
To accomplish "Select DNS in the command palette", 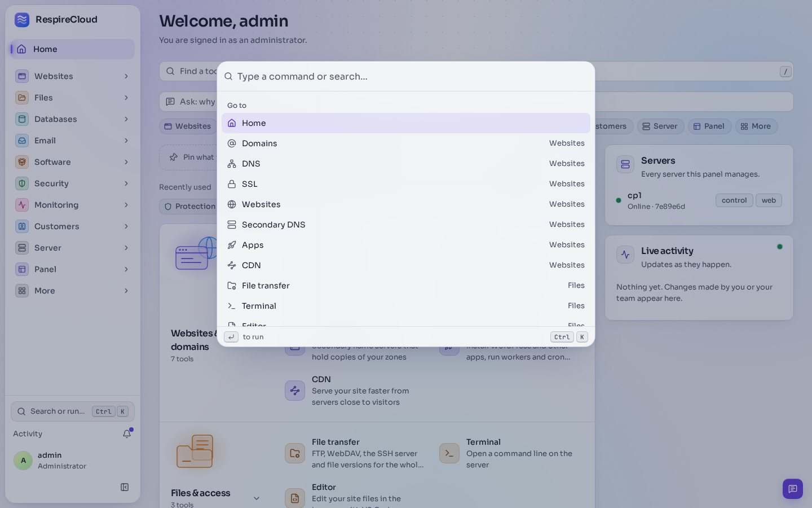I will click(406, 164).
